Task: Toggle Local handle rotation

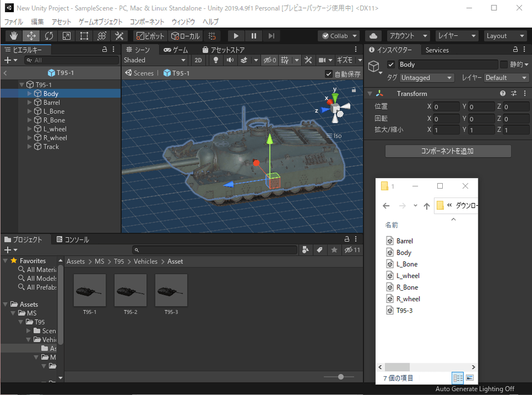Action: (186, 36)
